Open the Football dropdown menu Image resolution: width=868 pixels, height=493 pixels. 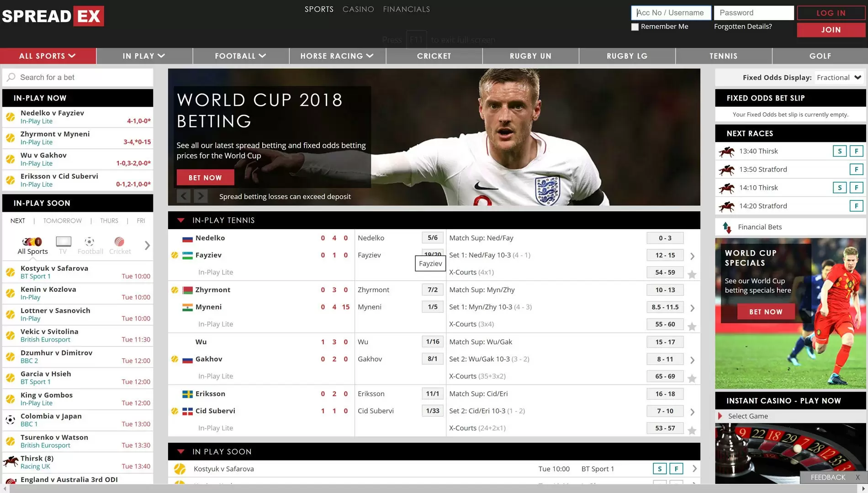tap(241, 56)
